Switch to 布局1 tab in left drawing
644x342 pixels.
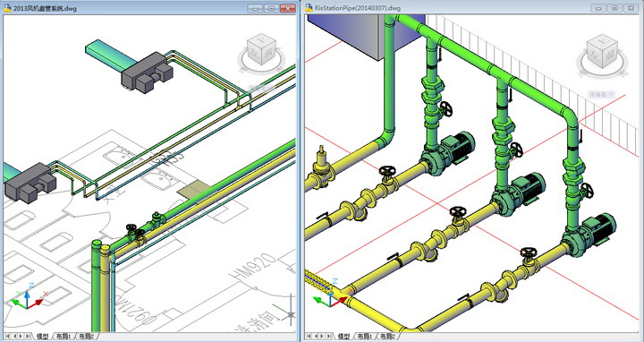click(64, 336)
